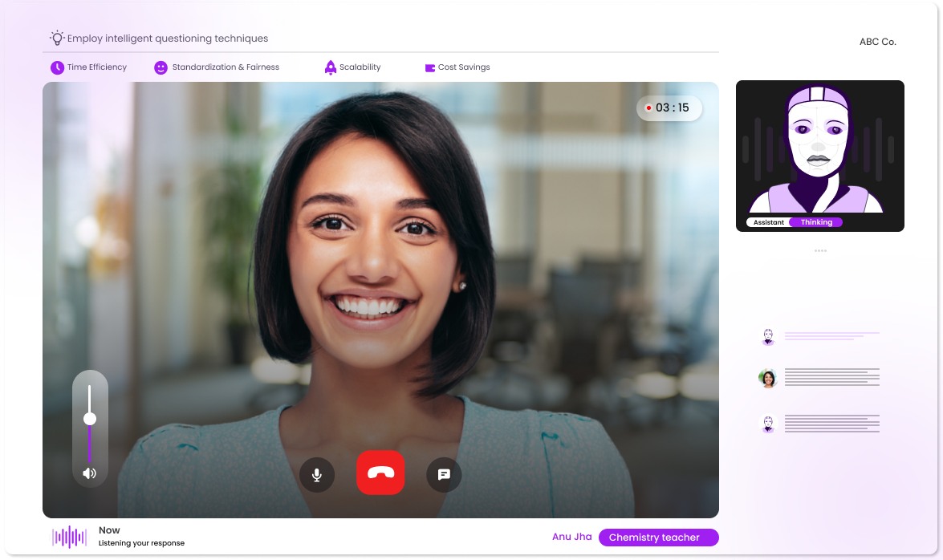This screenshot has width=943, height=560.
Task: End the call with the red button
Action: (x=380, y=473)
